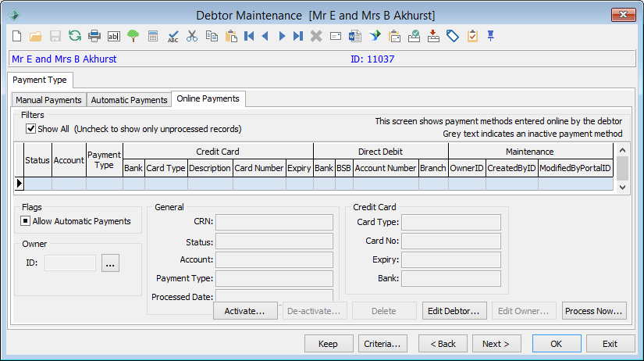The width and height of the screenshot is (644, 361).
Task: Run the ABC spell check icon
Action: [173, 36]
